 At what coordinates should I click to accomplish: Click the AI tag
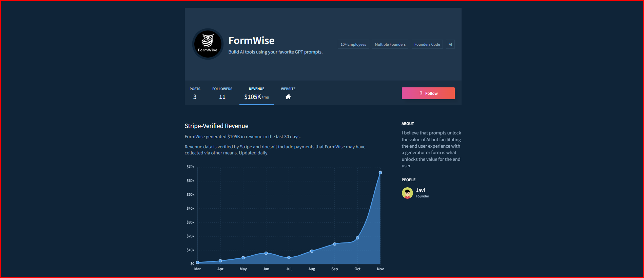tap(450, 44)
